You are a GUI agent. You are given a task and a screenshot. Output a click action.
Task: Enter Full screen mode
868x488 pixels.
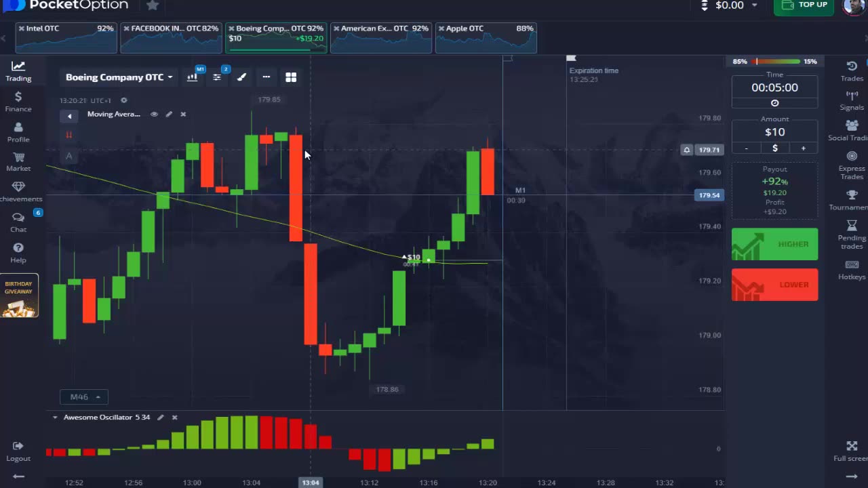coord(852,451)
